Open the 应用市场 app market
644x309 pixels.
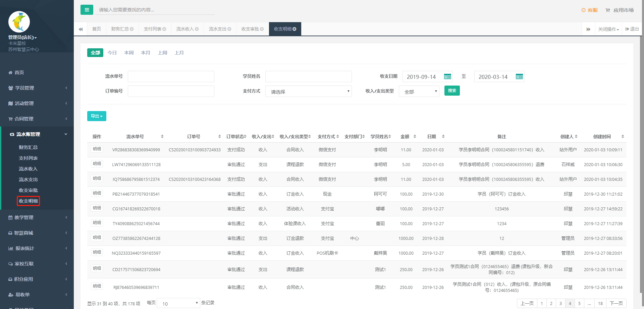click(620, 10)
